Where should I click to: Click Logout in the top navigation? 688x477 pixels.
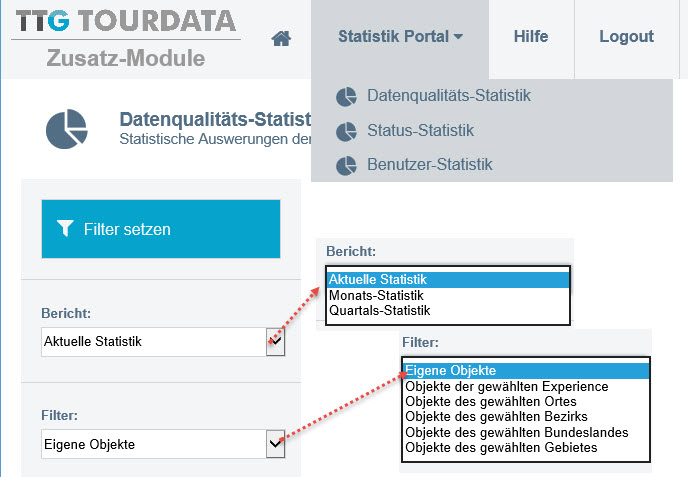(627, 36)
